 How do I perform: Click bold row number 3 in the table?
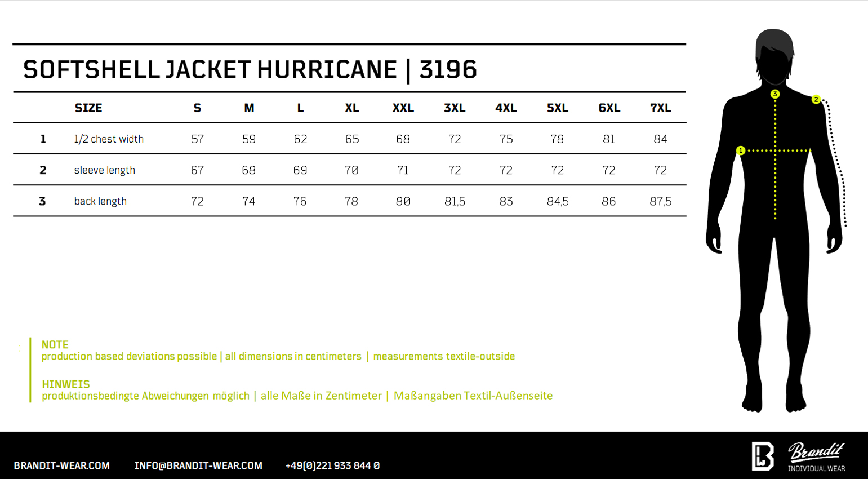[42, 201]
